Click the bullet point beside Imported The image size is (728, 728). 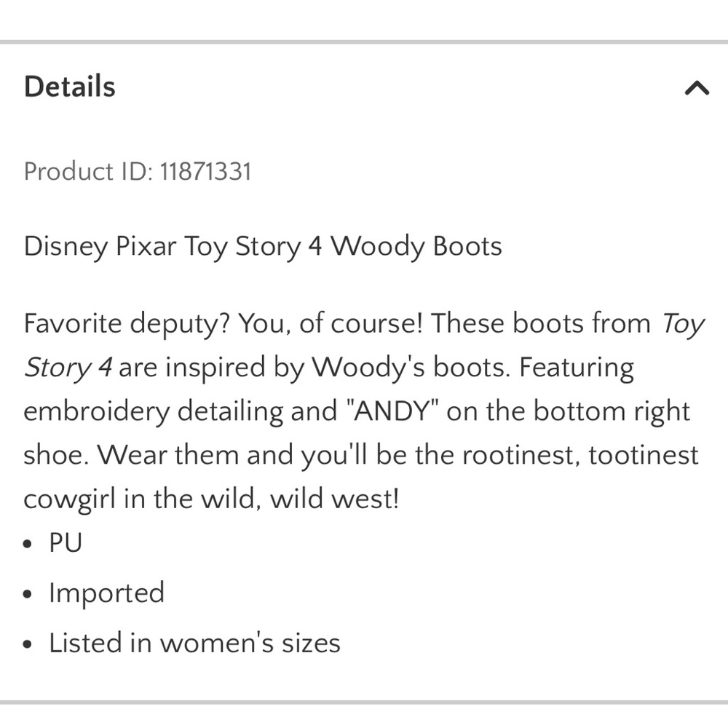coord(28,594)
